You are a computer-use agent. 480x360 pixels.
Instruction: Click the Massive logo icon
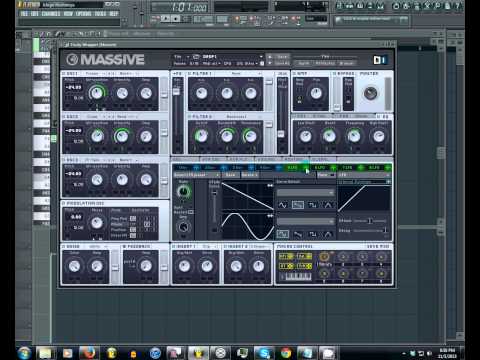72,60
